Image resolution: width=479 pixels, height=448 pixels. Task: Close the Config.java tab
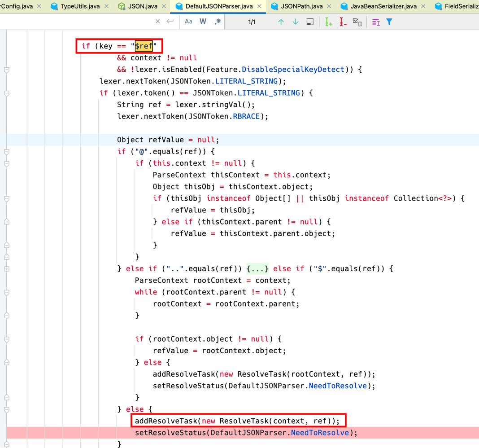click(39, 6)
